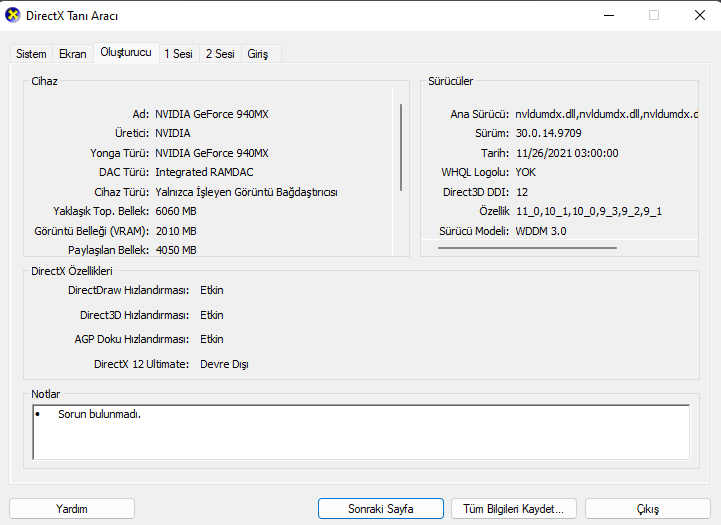Viewport: 721px width, 525px height.
Task: Click the Sonraki Sayfa button
Action: [381, 509]
